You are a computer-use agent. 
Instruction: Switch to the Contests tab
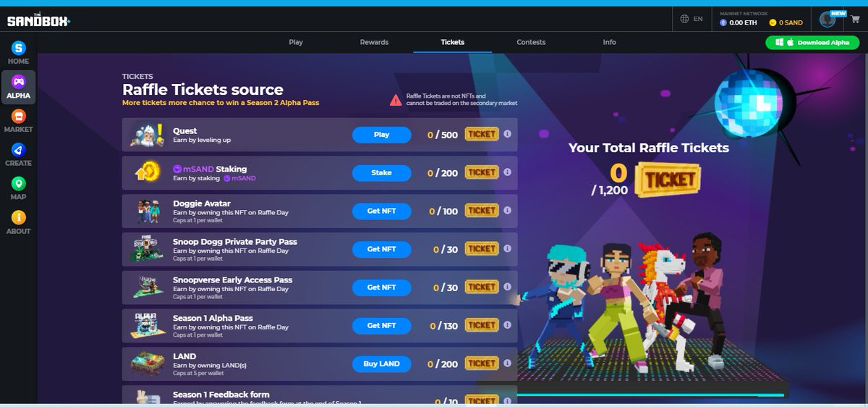click(x=531, y=42)
